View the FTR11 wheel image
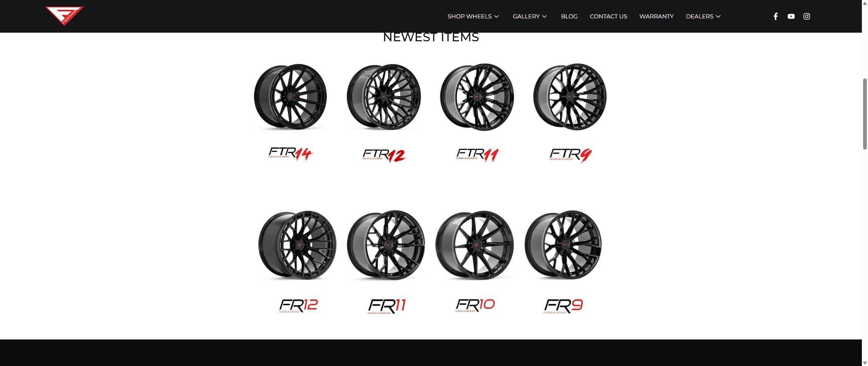This screenshot has height=366, width=868. (x=477, y=97)
